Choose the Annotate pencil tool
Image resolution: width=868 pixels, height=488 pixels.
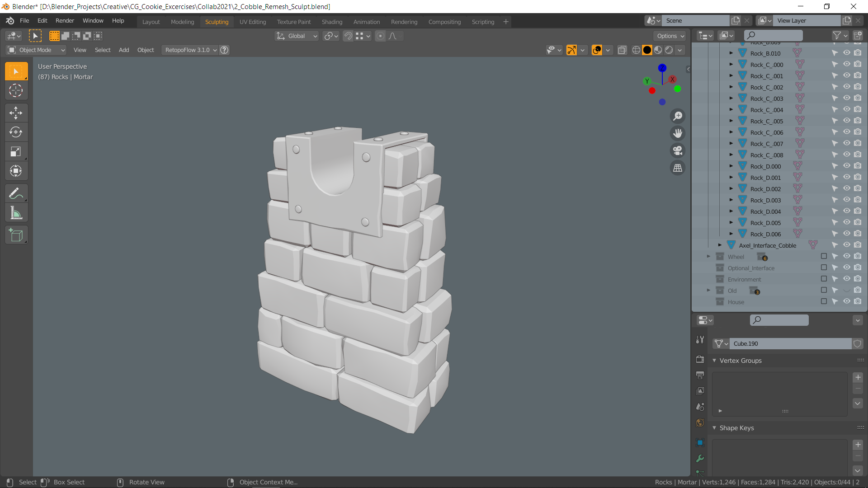tap(16, 193)
